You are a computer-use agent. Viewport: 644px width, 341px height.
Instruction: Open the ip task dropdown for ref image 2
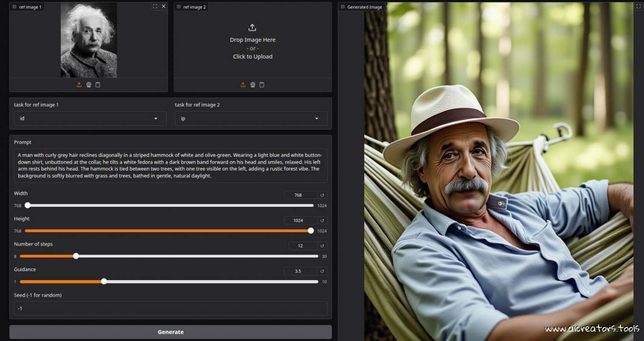(251, 118)
